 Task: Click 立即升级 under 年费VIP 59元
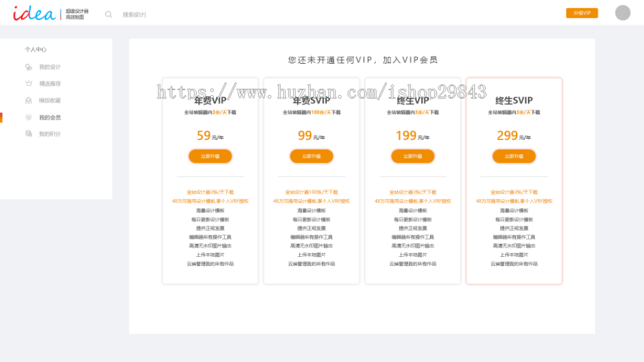tap(210, 156)
